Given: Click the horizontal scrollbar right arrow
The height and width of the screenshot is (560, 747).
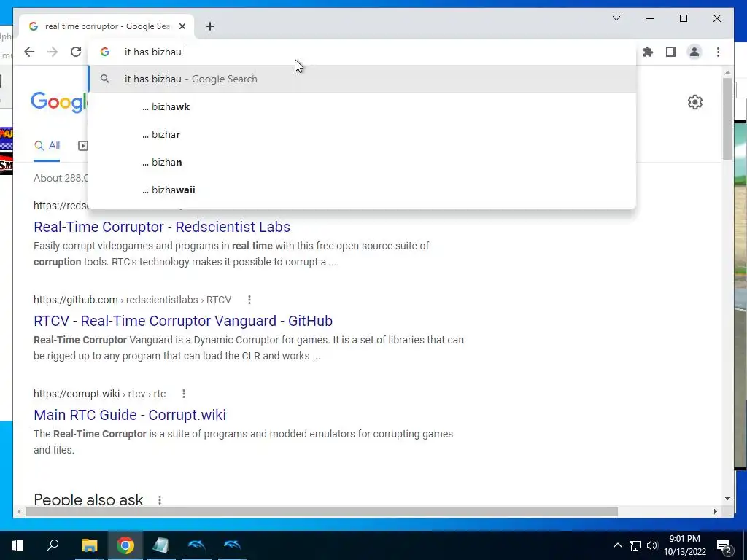Looking at the screenshot, I should [x=715, y=511].
